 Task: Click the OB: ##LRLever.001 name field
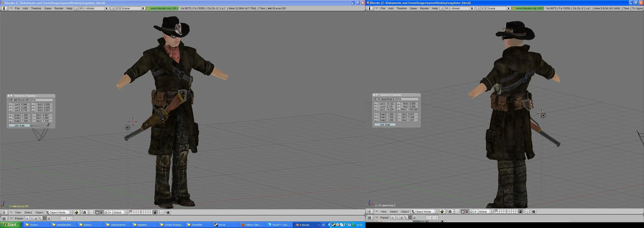20,100
